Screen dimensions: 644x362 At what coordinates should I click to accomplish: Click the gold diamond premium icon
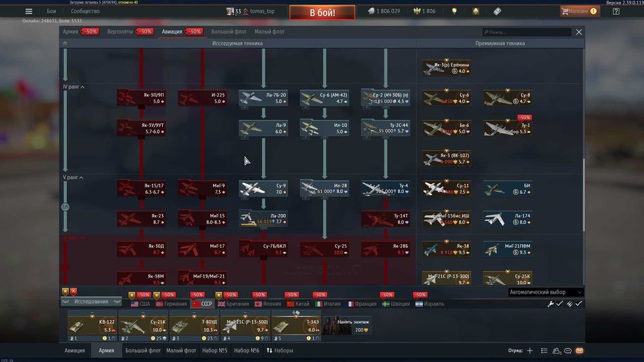tap(476, 12)
